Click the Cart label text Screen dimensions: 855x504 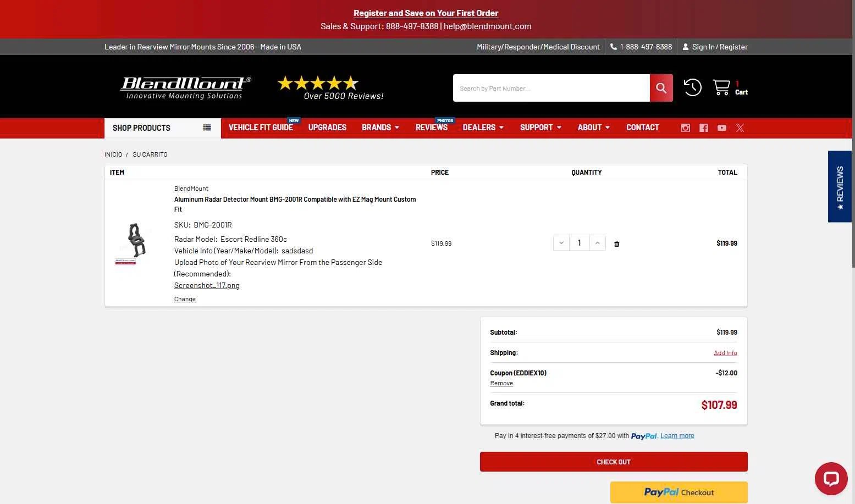[741, 92]
